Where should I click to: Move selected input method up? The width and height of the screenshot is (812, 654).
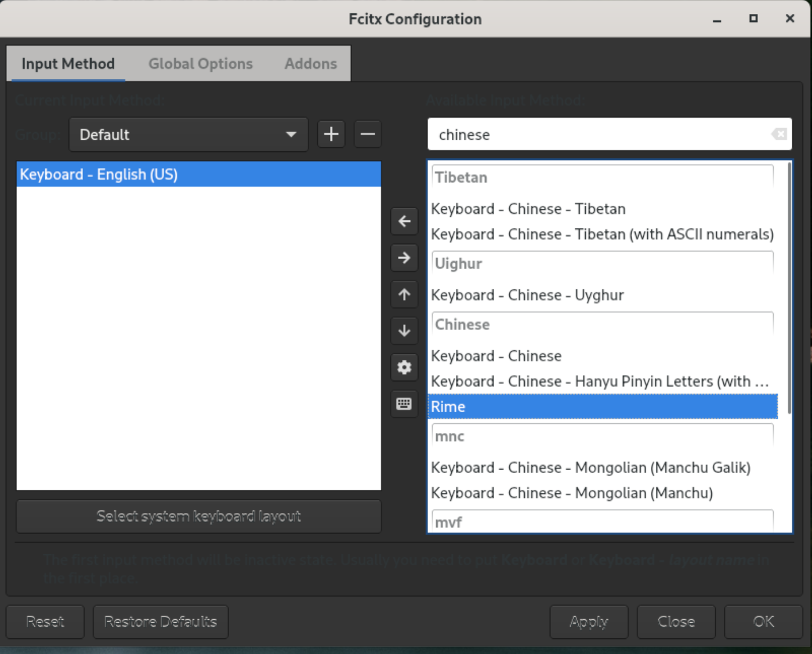(x=404, y=295)
